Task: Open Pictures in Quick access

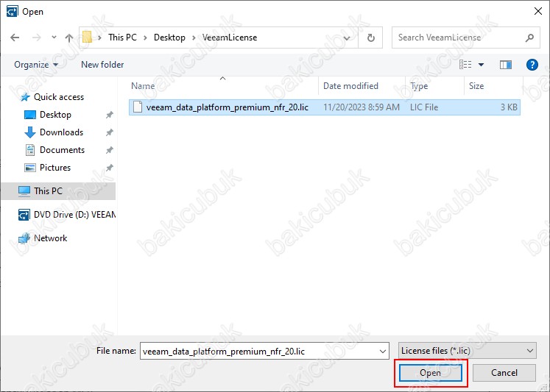Action: click(x=55, y=168)
